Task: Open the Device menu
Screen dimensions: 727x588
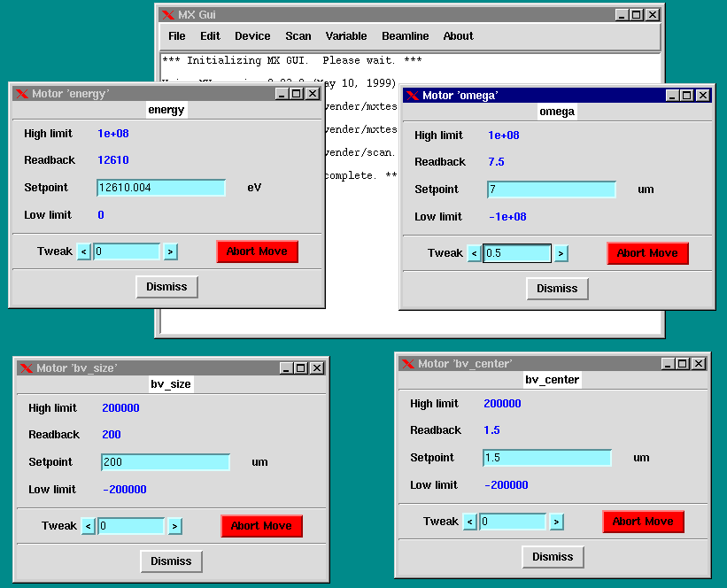Action: coord(252,36)
